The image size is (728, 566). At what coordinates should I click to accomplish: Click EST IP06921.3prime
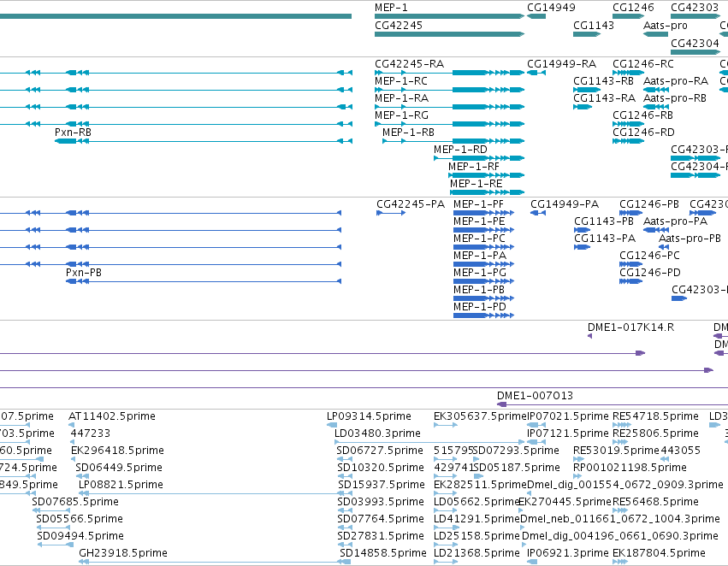click(567, 553)
